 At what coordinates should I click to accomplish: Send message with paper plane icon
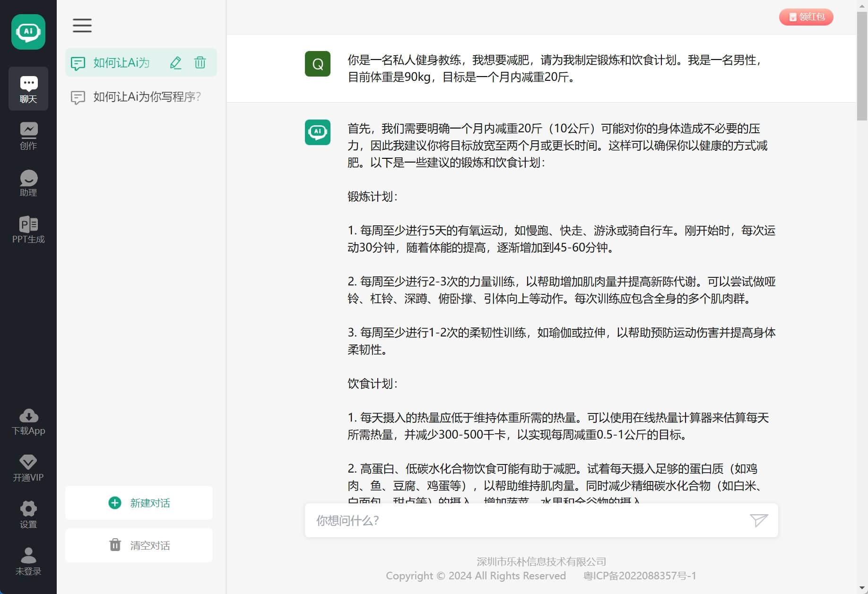pos(759,520)
